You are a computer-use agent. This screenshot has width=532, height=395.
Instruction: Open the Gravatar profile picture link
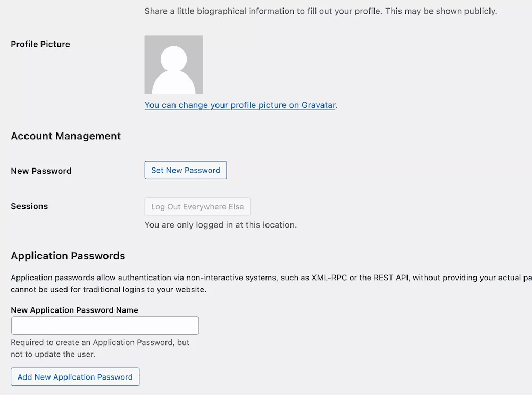pyautogui.click(x=240, y=105)
